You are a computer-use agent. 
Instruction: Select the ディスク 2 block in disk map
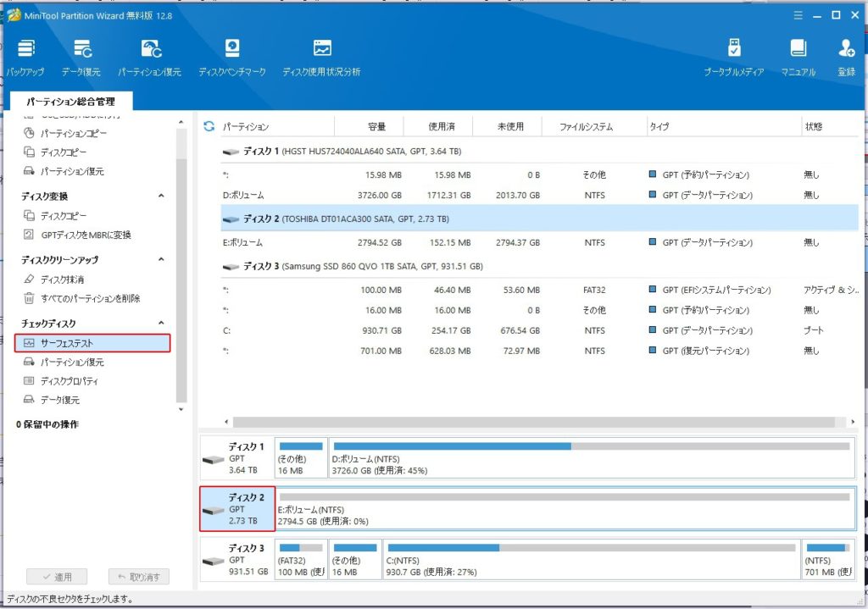pos(237,508)
